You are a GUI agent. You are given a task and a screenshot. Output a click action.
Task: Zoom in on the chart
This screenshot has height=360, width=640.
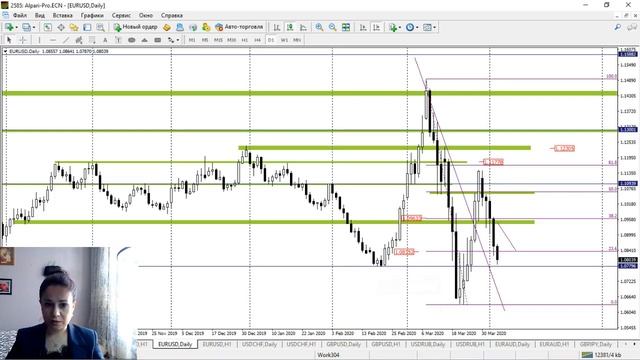point(319,27)
